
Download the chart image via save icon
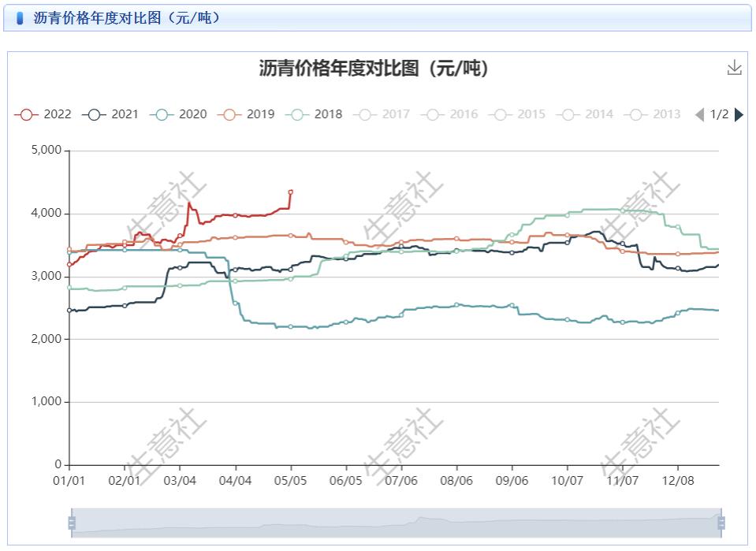tap(734, 68)
